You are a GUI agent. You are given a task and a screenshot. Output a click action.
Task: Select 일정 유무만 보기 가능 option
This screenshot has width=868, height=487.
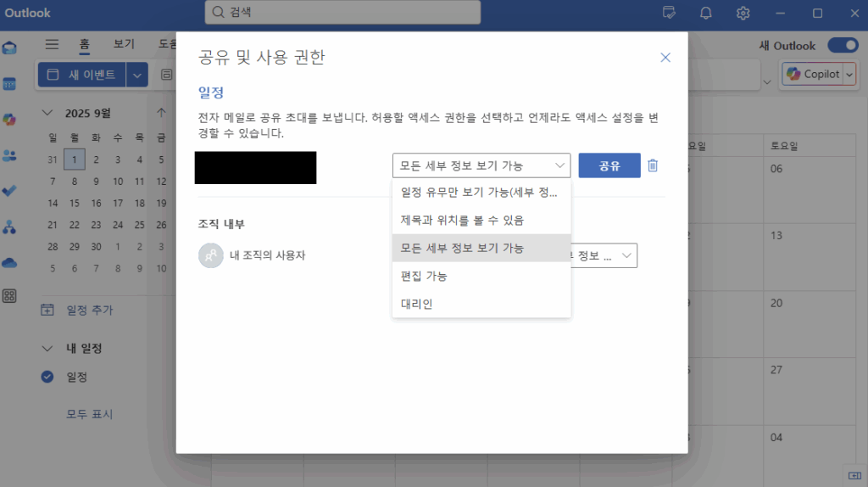[481, 193]
